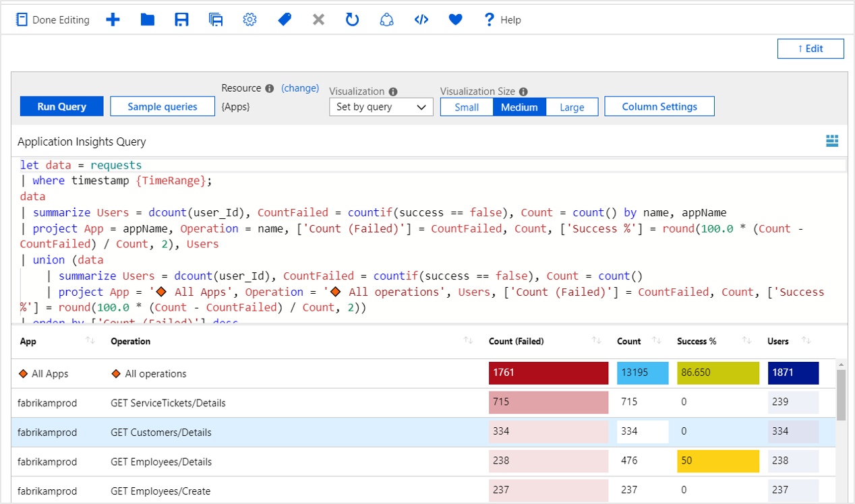
Task: Click Done Editing in the toolbar
Action: coord(53,20)
